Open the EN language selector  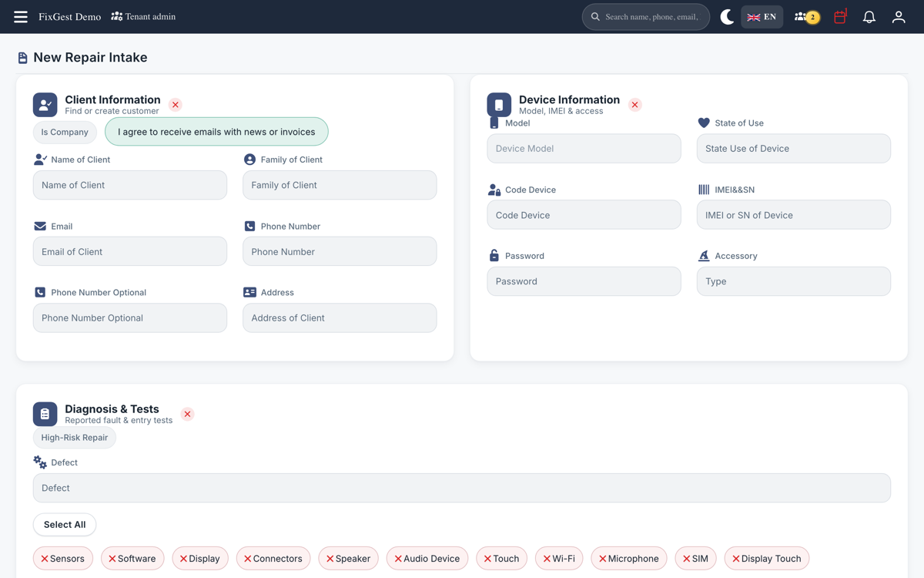click(x=762, y=17)
